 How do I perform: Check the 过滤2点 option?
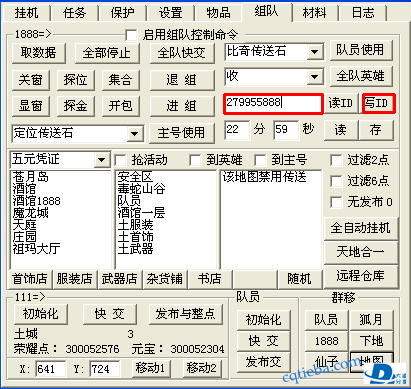pos(336,160)
